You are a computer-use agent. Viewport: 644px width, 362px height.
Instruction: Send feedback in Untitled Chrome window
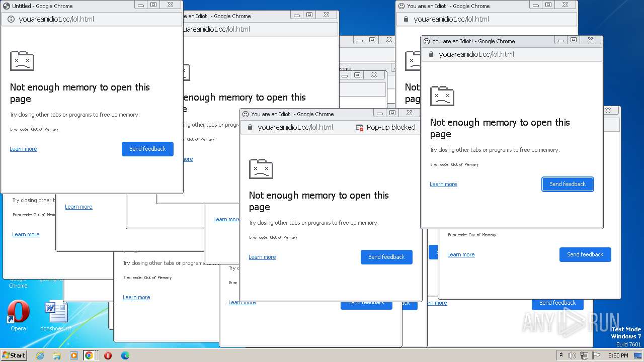pos(147,149)
